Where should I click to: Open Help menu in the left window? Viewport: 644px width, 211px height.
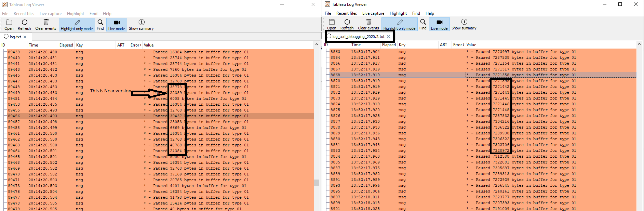pos(107,14)
